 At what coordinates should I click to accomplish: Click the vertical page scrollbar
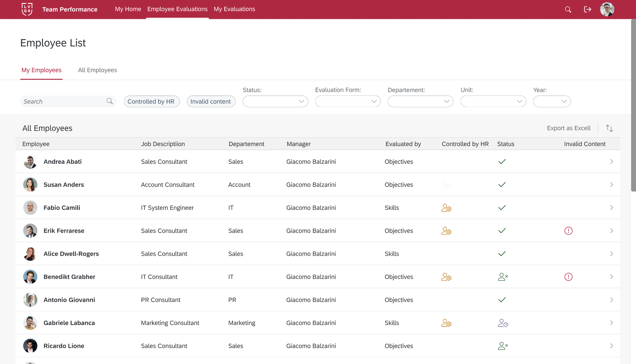pos(633,106)
